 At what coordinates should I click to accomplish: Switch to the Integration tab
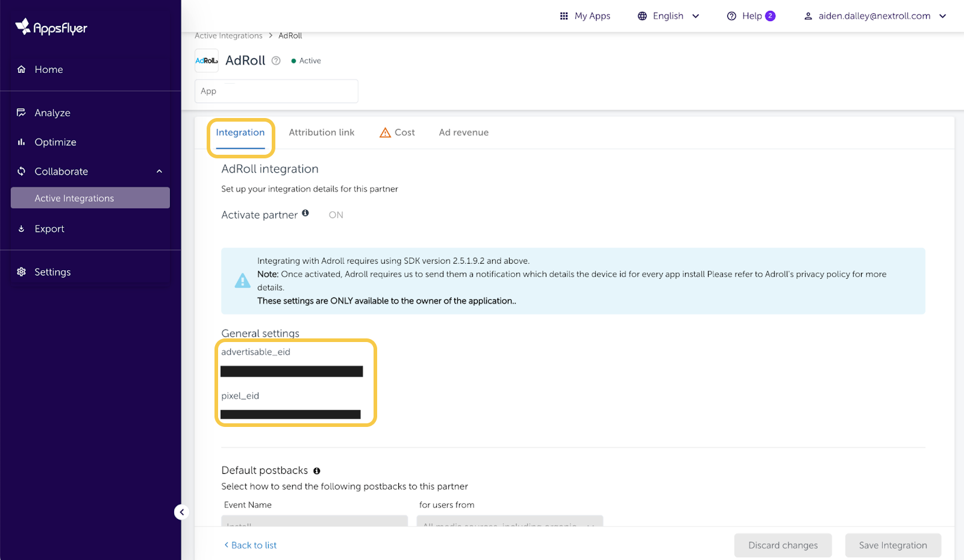tap(240, 133)
